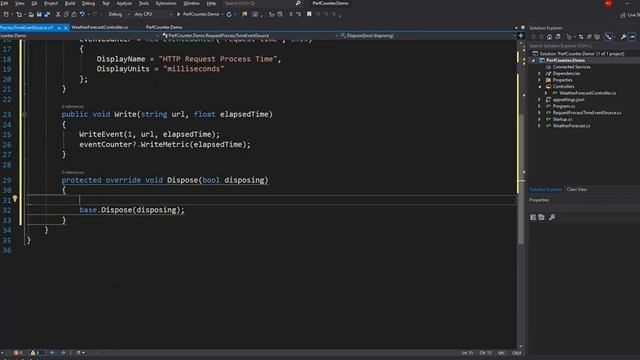Expand the Properties folder node

tap(540, 80)
